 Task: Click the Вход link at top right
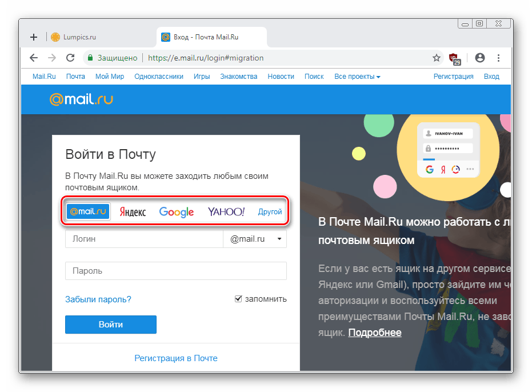491,77
